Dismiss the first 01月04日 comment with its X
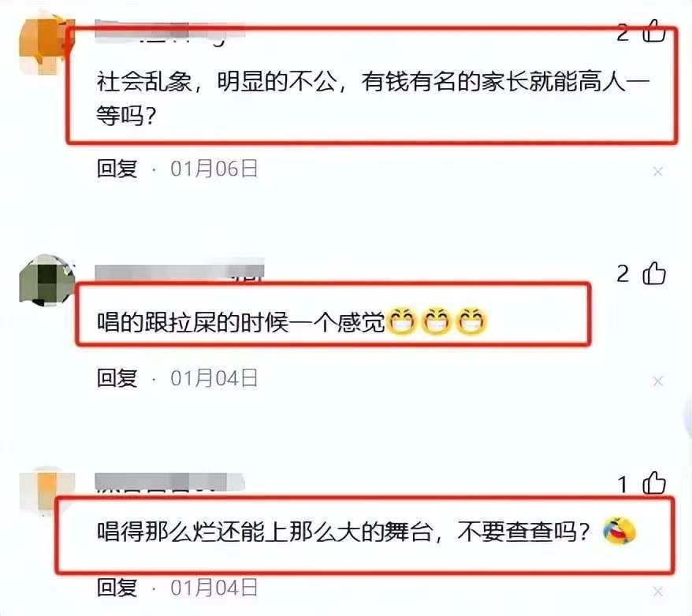 tap(657, 381)
